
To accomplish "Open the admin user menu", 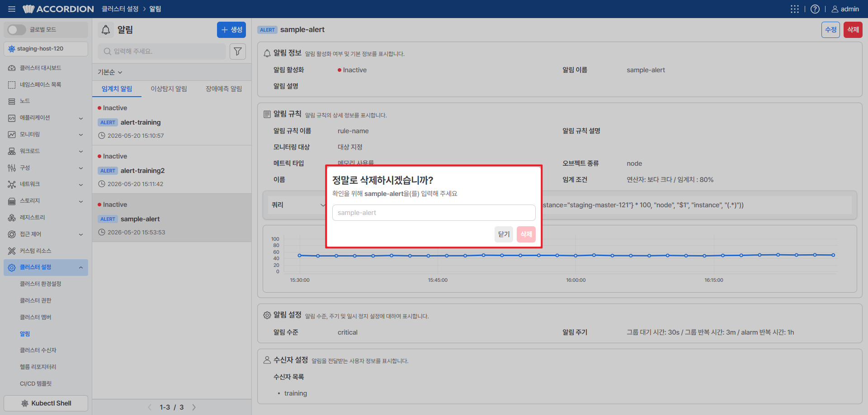I will 845,9.
